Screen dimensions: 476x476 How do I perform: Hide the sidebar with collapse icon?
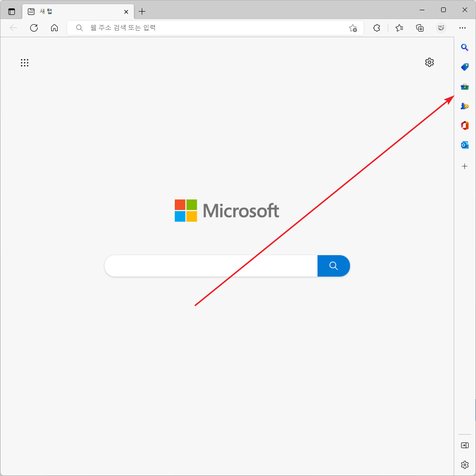click(x=465, y=445)
